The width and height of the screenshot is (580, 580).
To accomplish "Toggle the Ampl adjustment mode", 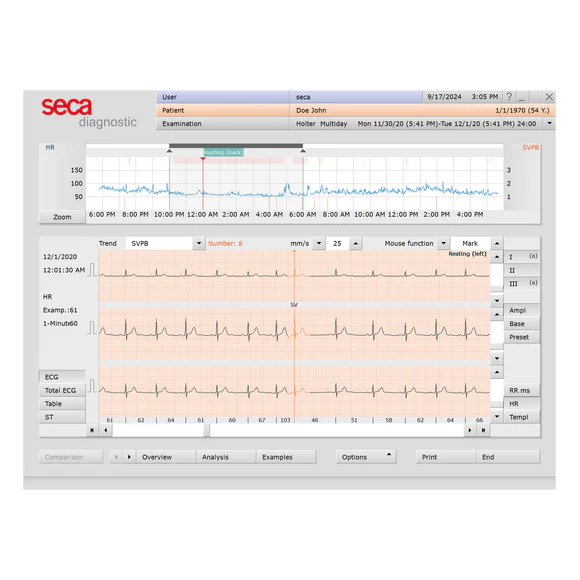I will [522, 310].
